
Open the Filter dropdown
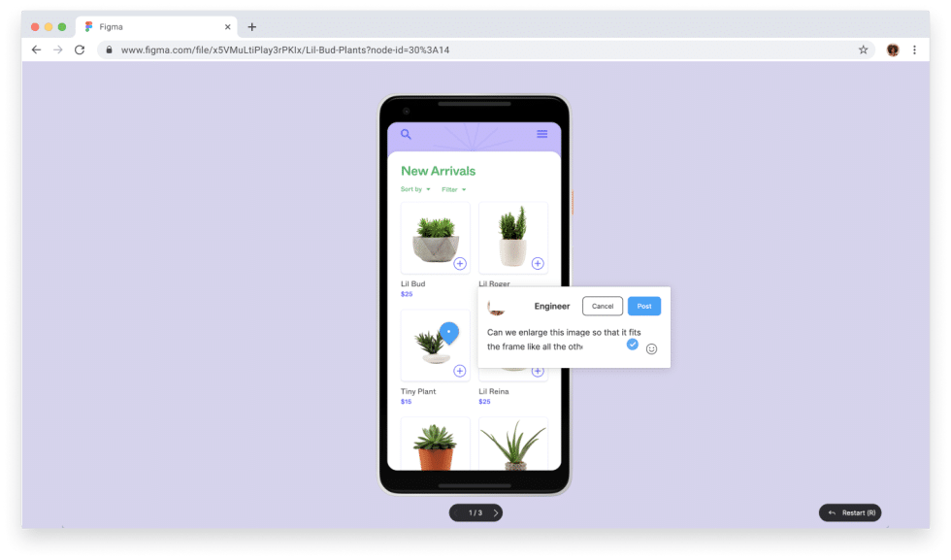tap(453, 189)
